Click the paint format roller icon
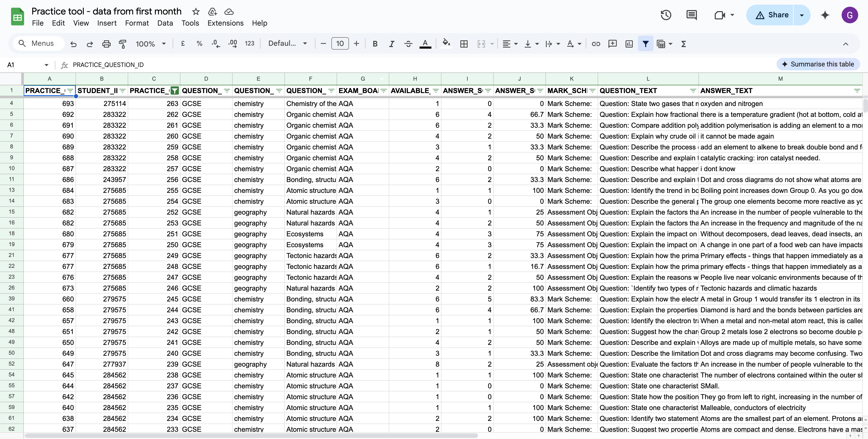The width and height of the screenshot is (868, 439). point(123,44)
